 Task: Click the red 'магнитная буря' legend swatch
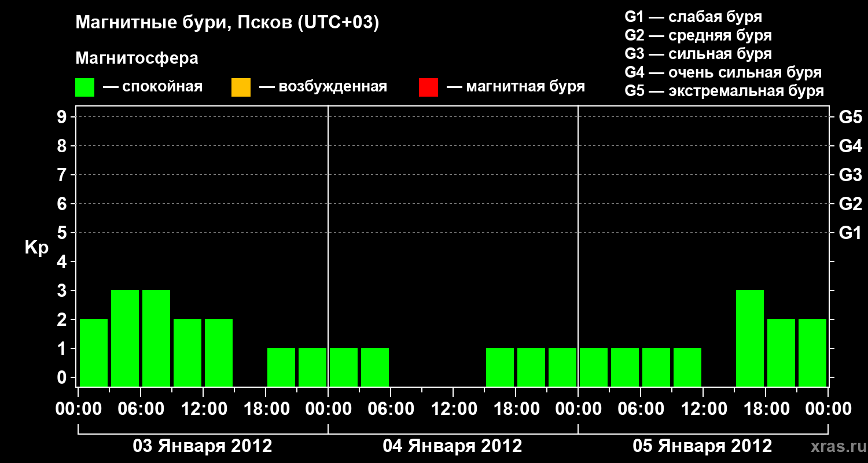point(428,87)
